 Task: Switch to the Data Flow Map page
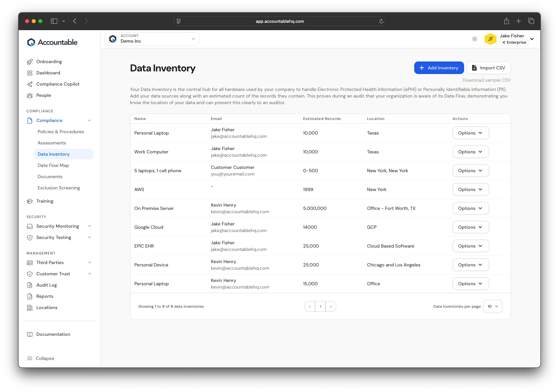pos(53,165)
